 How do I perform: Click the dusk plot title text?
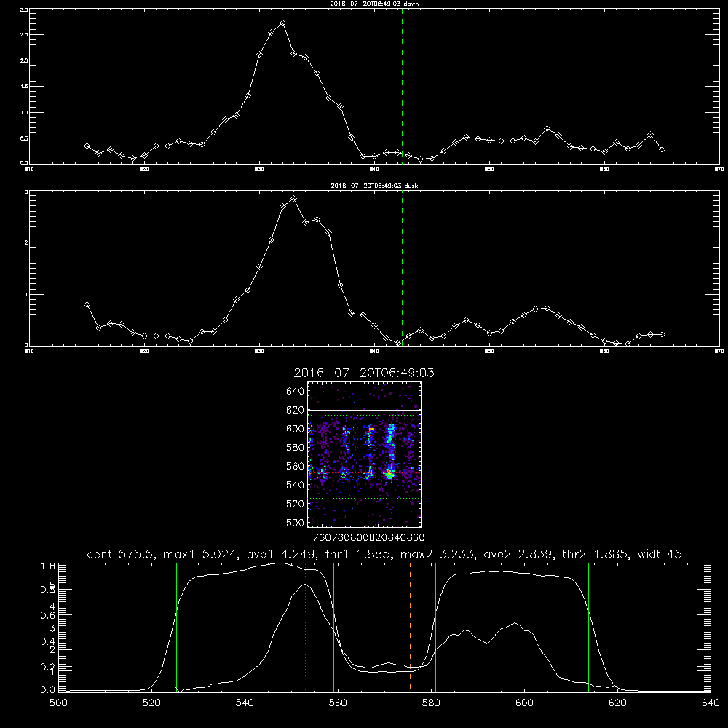[374, 186]
